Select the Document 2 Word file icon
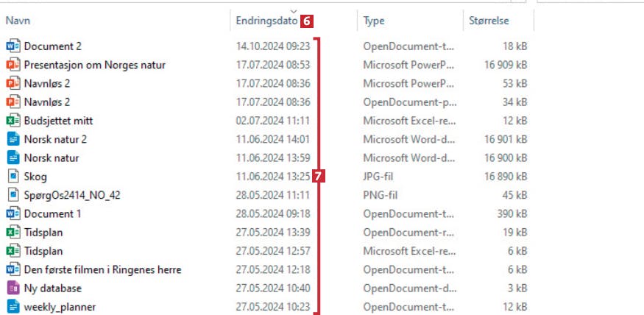 [x=13, y=46]
